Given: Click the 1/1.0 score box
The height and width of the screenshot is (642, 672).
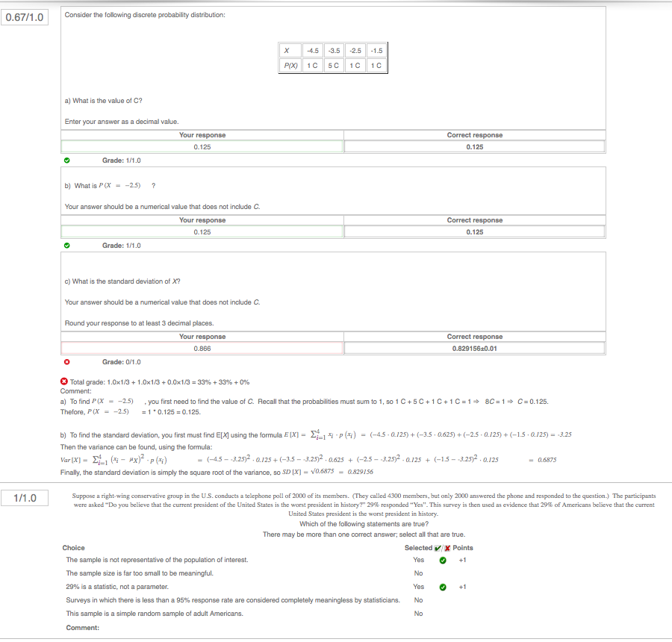Looking at the screenshot, I should click(26, 497).
